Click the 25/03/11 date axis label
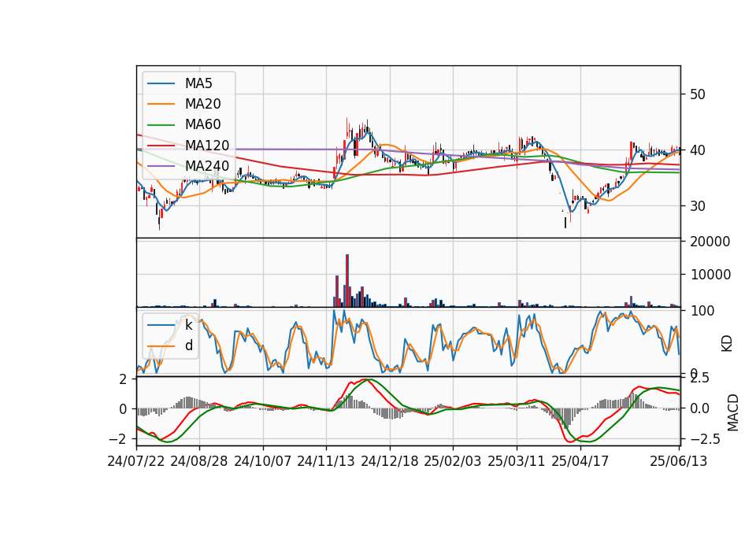Viewport: 756px width, 543px height. [517, 461]
